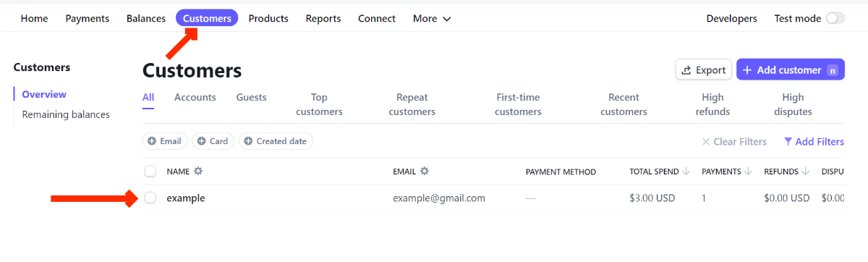Expand the More menu
This screenshot has height=262, width=868.
pyautogui.click(x=432, y=19)
